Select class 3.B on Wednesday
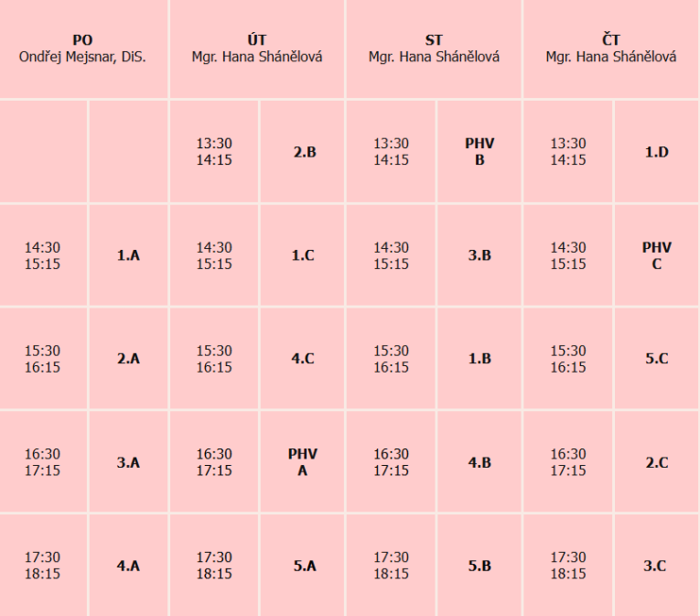 click(x=479, y=255)
